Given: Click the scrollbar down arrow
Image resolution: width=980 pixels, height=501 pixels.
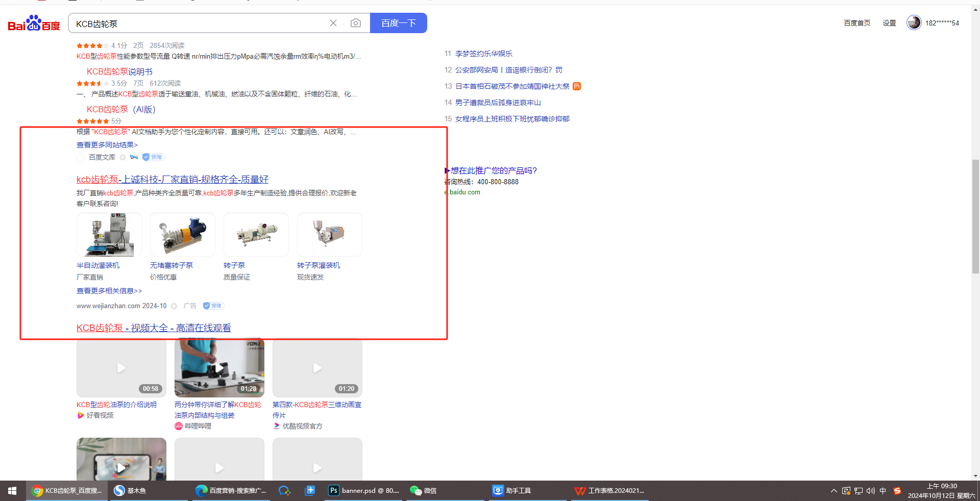Looking at the screenshot, I should click(x=975, y=476).
